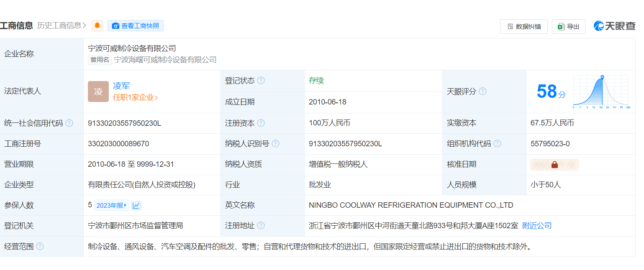Click help icon beside 注册地址

(x=261, y=226)
